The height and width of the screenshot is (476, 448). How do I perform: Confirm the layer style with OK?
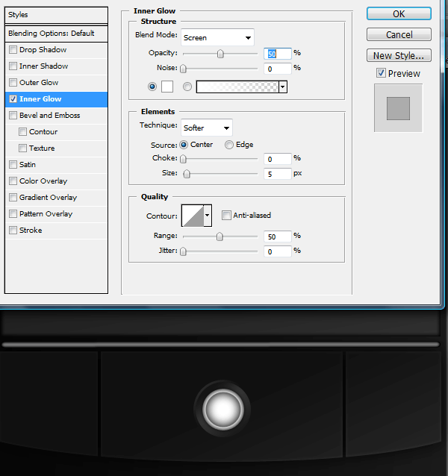pyautogui.click(x=399, y=14)
